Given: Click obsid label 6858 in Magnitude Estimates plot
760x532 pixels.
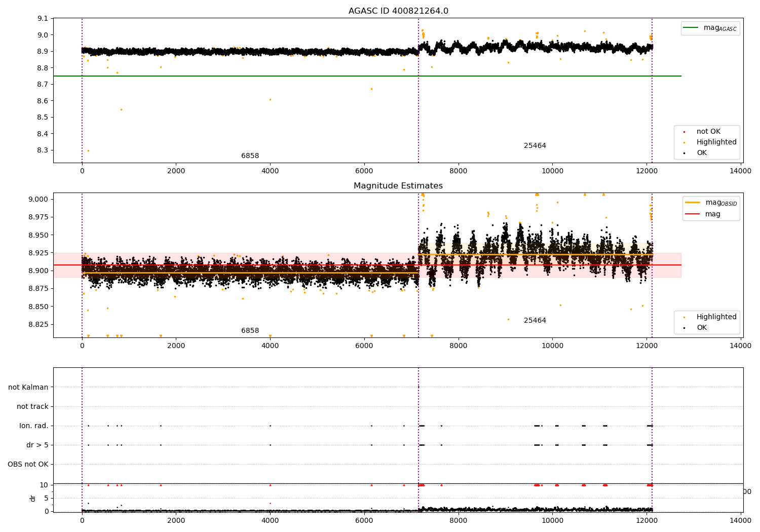Looking at the screenshot, I should 250,331.
